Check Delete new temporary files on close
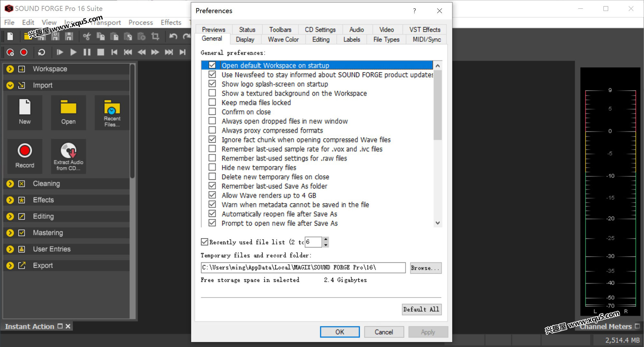644x347 pixels. click(212, 177)
